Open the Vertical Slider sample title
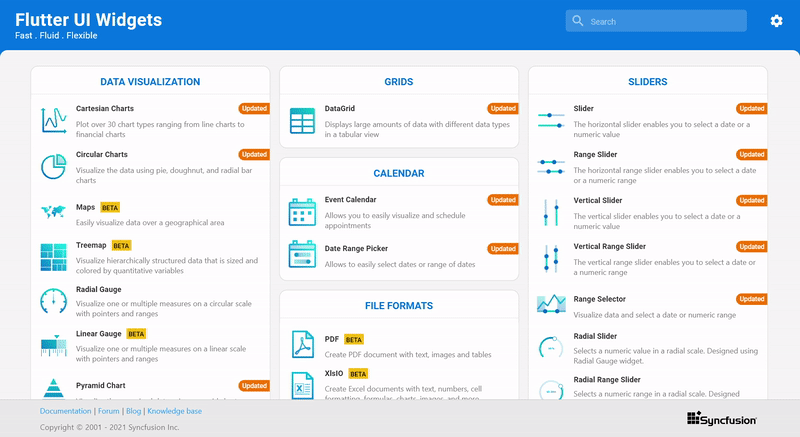The height and width of the screenshot is (437, 800). point(597,200)
